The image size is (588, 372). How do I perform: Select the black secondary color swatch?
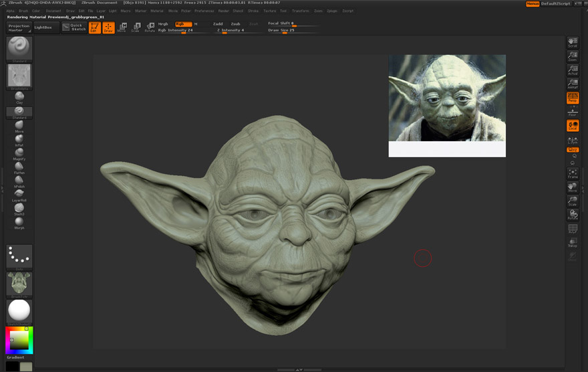pos(12,367)
